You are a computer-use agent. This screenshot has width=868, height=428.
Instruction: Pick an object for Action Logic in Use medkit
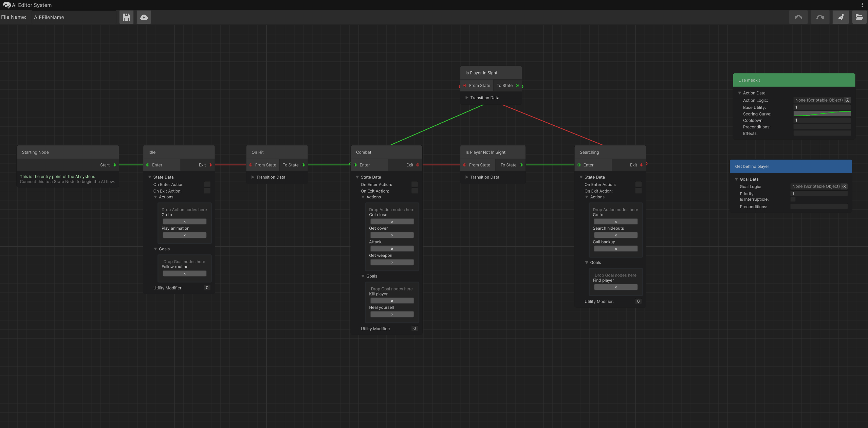[x=848, y=100]
